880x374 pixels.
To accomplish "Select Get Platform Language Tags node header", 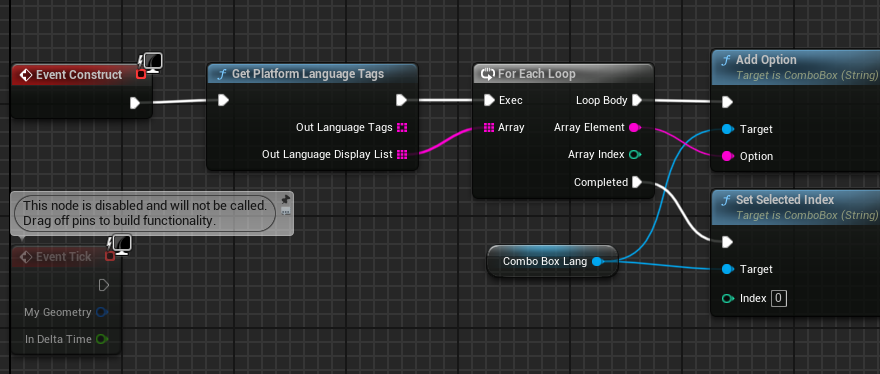I will coord(312,74).
